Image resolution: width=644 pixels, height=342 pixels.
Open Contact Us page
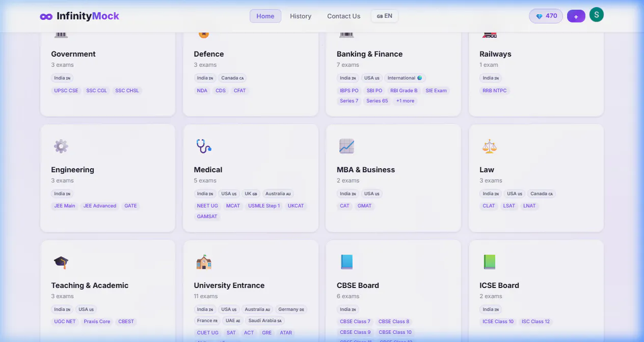(x=344, y=16)
